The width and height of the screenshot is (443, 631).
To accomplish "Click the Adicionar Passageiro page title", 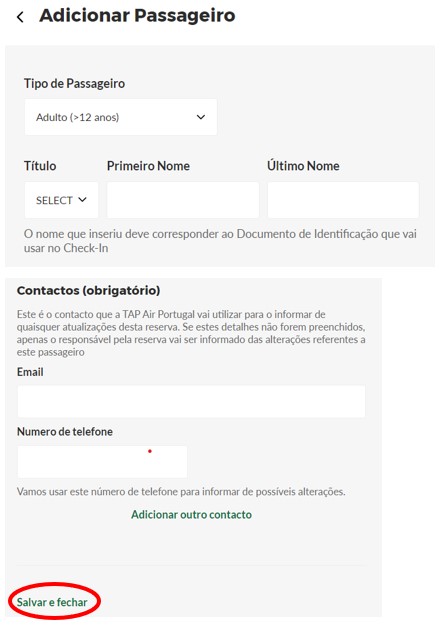I will 137,16.
